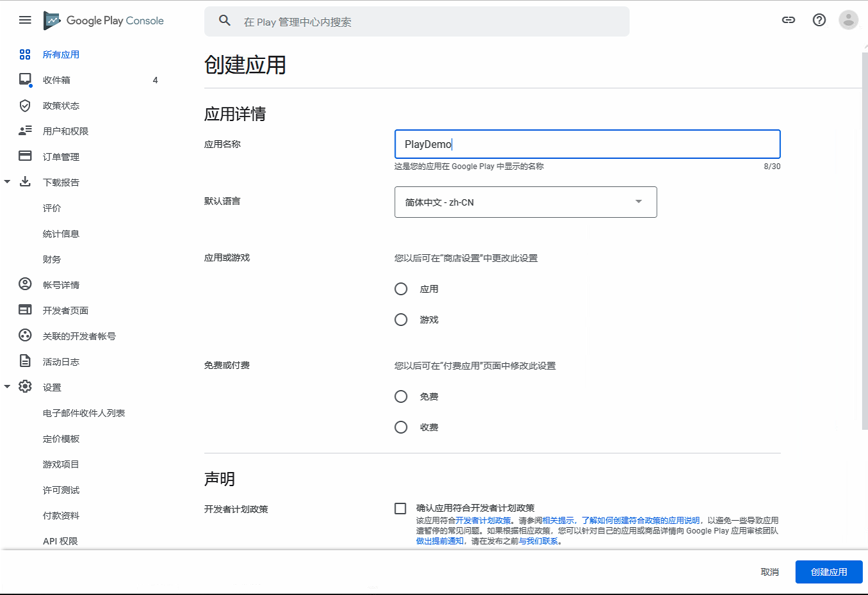The height and width of the screenshot is (595, 868).
Task: Select the 应用 radio button
Action: coord(401,289)
